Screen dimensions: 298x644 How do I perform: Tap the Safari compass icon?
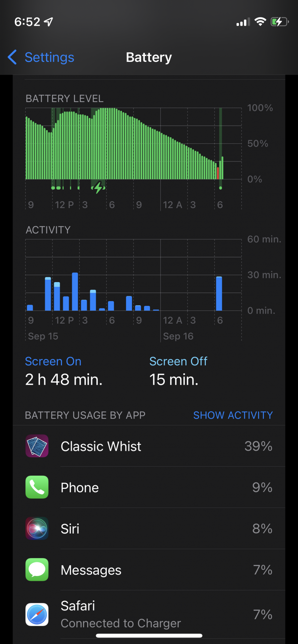click(37, 614)
